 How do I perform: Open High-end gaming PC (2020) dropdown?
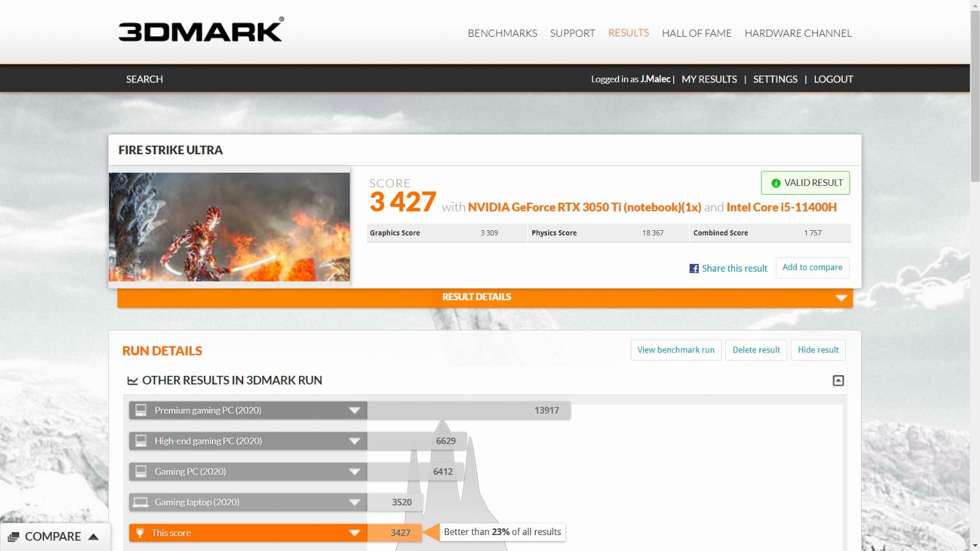(355, 441)
